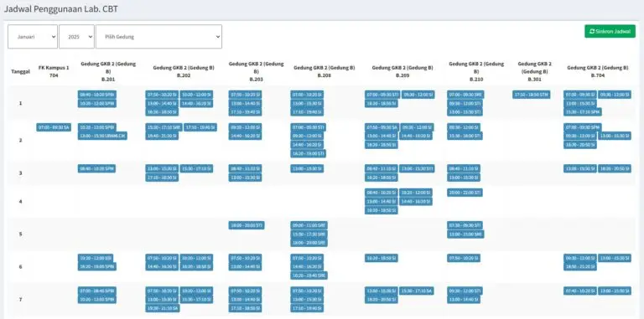Click the Tanggal column header
The image size is (644, 319).
(20, 72)
